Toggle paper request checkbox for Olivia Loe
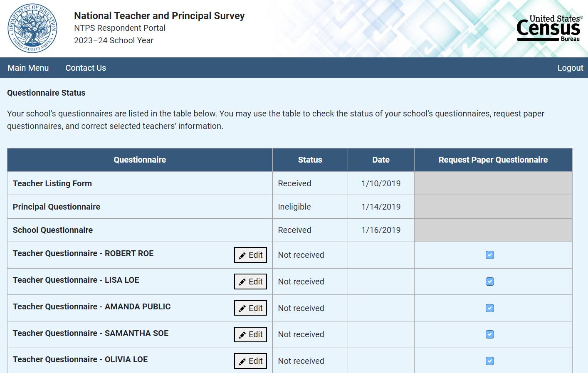The height and width of the screenshot is (373, 588). [x=490, y=361]
